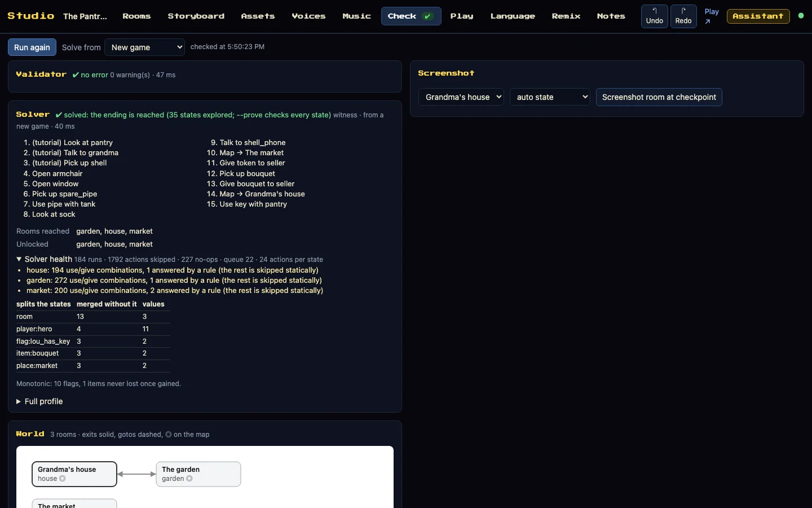The image size is (812, 508).
Task: Switch to the Rooms tab
Action: point(136,16)
